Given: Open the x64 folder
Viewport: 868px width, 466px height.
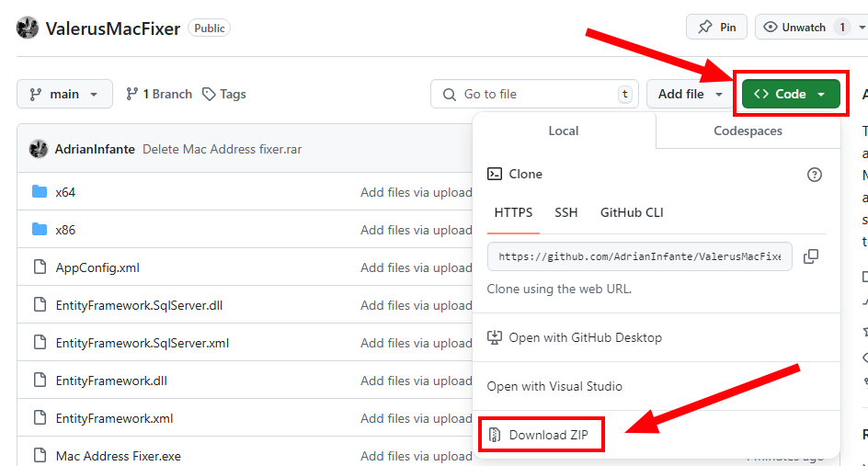Looking at the screenshot, I should pyautogui.click(x=65, y=192).
